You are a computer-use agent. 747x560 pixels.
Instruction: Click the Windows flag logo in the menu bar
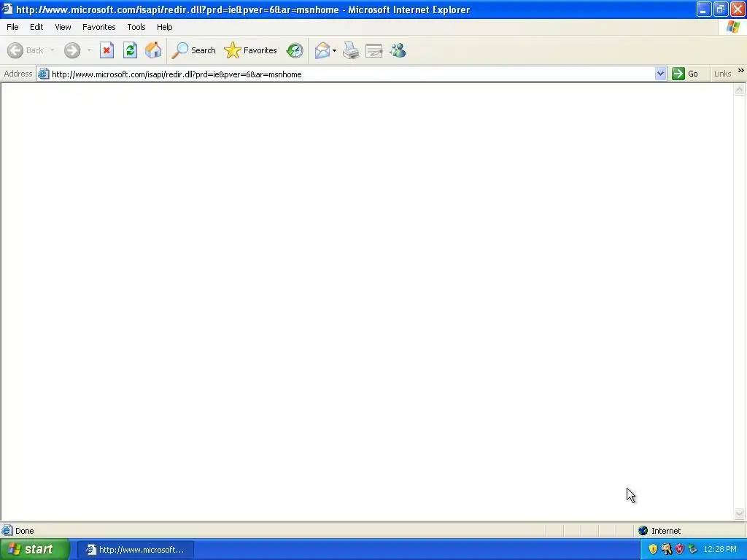pos(733,27)
